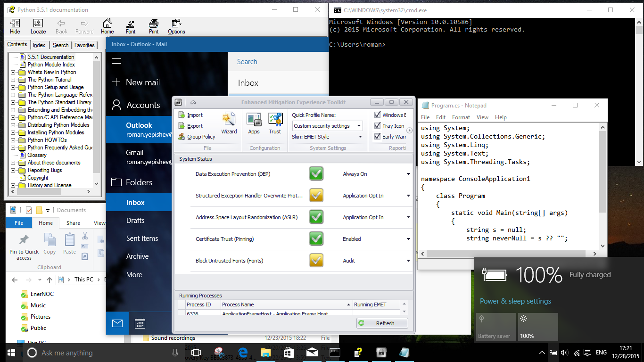644x362 pixels.
Task: Open the Share tab in File Explorer
Action: tap(73, 223)
